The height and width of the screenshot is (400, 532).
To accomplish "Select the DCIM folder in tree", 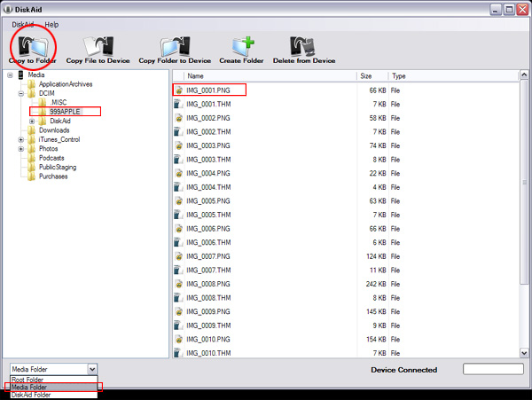I will 46,93.
